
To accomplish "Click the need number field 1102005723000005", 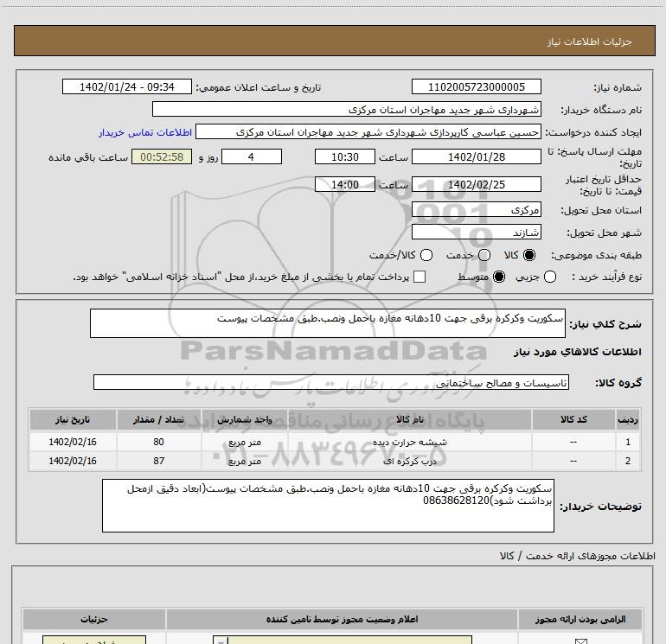I will point(476,86).
